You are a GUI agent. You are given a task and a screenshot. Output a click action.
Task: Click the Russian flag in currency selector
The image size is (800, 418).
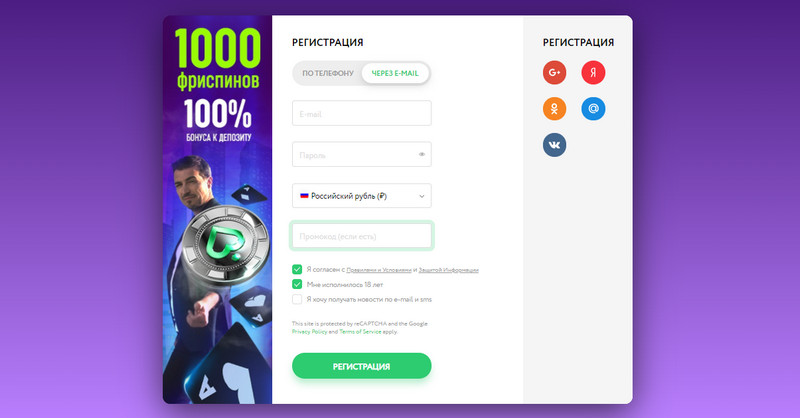[304, 195]
